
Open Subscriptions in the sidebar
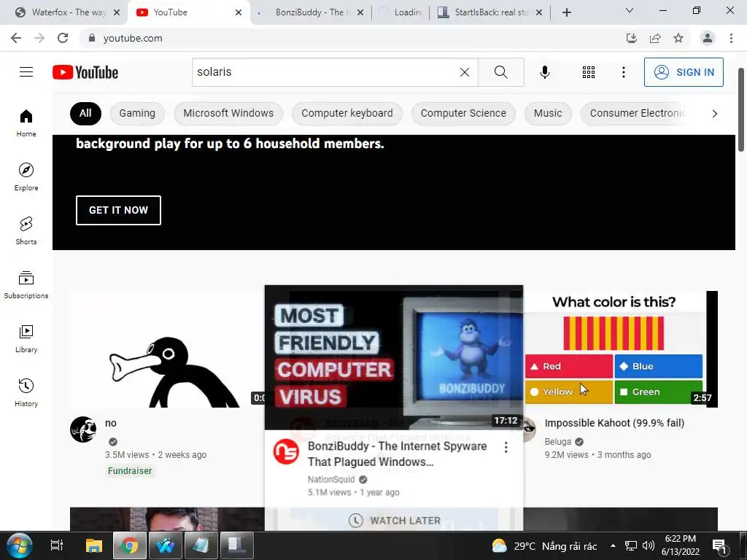(x=26, y=285)
